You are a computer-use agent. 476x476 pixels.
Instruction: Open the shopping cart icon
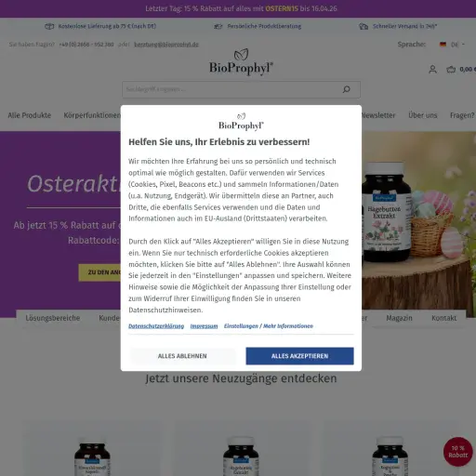coord(451,70)
